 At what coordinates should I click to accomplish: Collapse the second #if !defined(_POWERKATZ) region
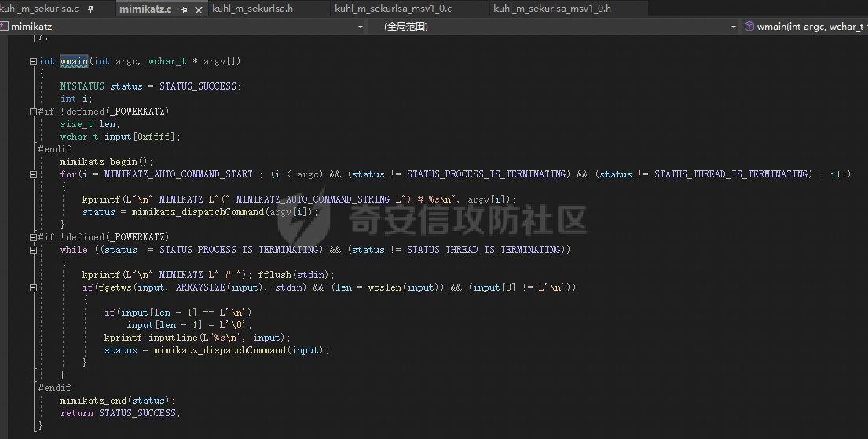[33, 237]
